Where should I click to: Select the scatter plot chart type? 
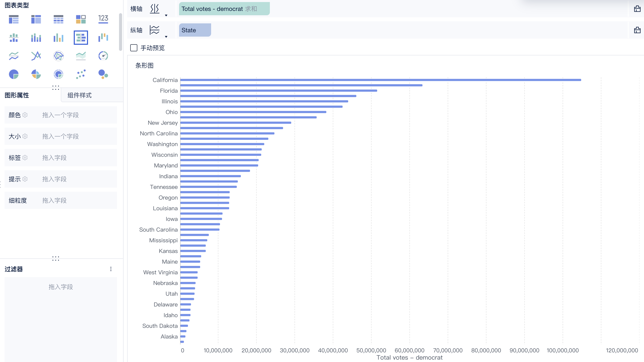81,74
